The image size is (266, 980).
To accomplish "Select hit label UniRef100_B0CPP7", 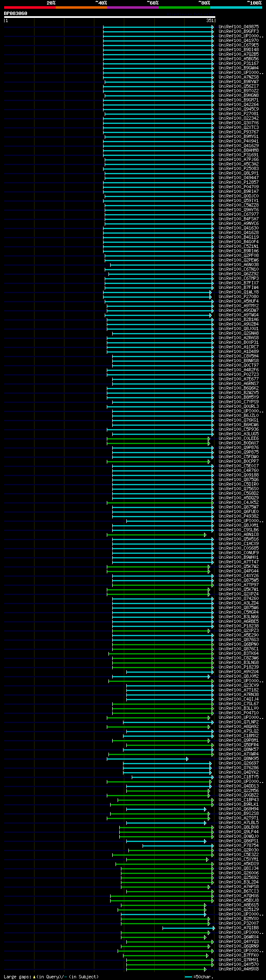I will [x=239, y=461].
